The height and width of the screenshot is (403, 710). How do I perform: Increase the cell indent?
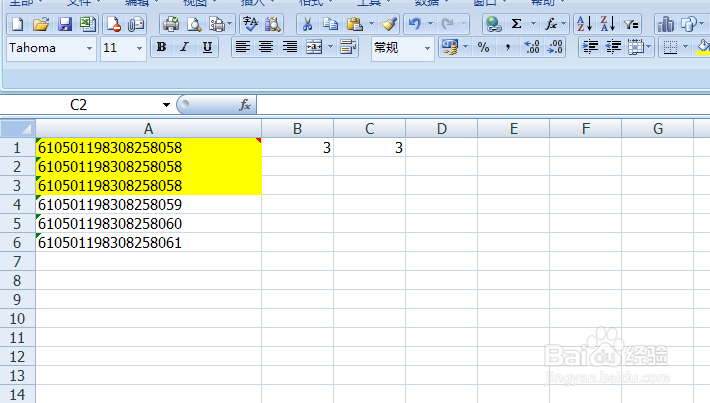[590, 47]
